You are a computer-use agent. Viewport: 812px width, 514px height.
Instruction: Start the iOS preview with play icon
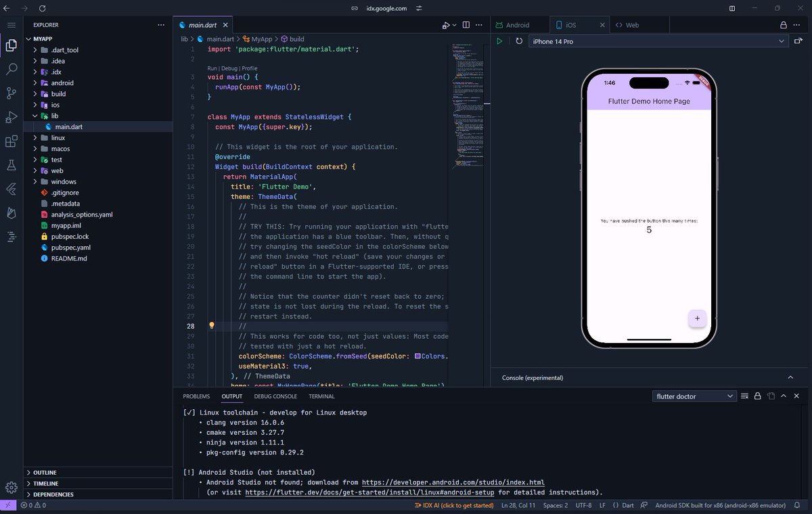pos(499,41)
